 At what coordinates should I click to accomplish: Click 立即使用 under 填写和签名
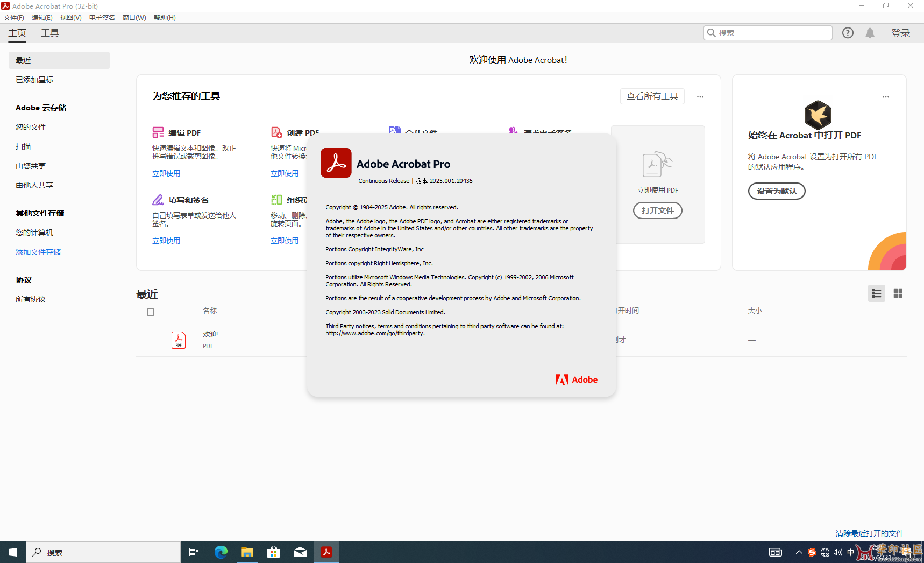pos(166,241)
